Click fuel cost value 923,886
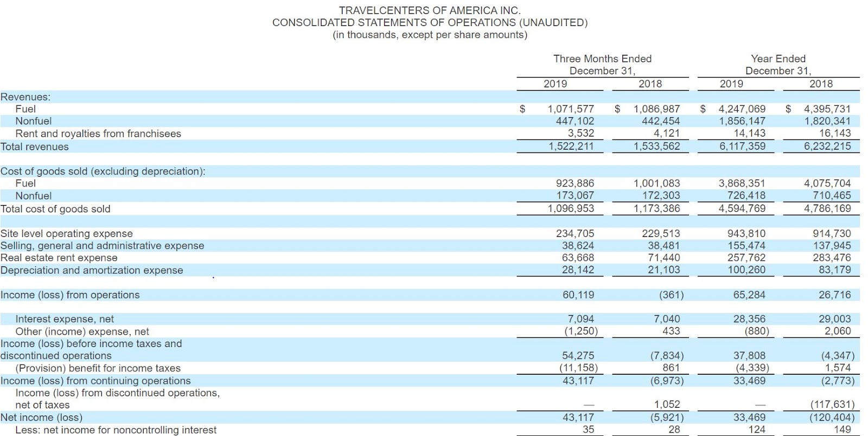The image size is (868, 436). click(575, 183)
